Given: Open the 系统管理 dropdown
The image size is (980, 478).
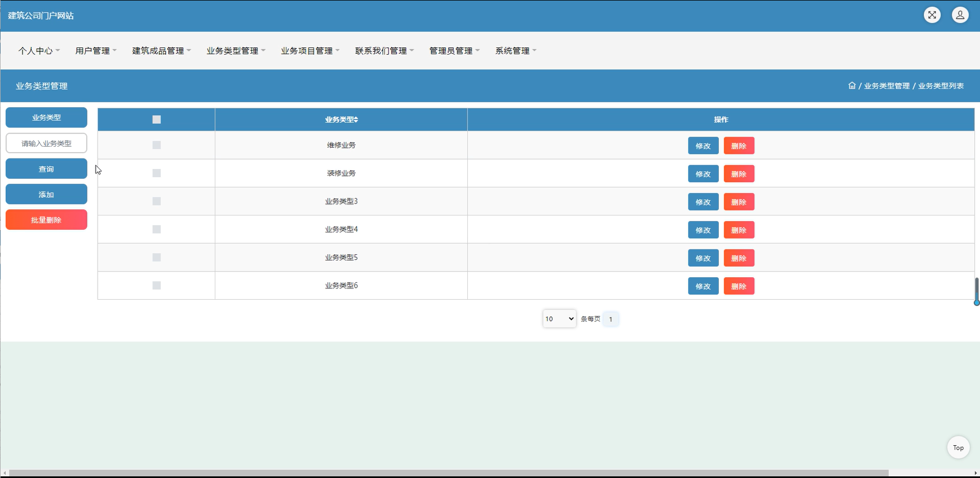Looking at the screenshot, I should (515, 50).
